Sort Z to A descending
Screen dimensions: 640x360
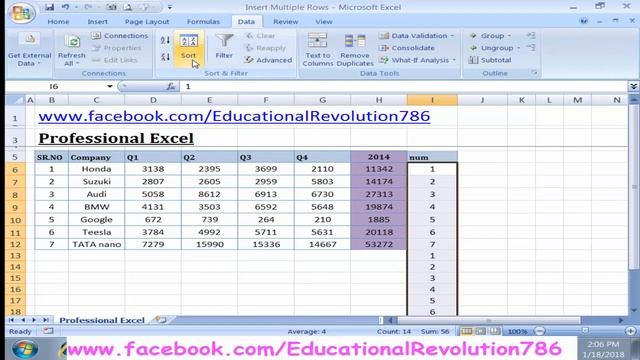165,57
